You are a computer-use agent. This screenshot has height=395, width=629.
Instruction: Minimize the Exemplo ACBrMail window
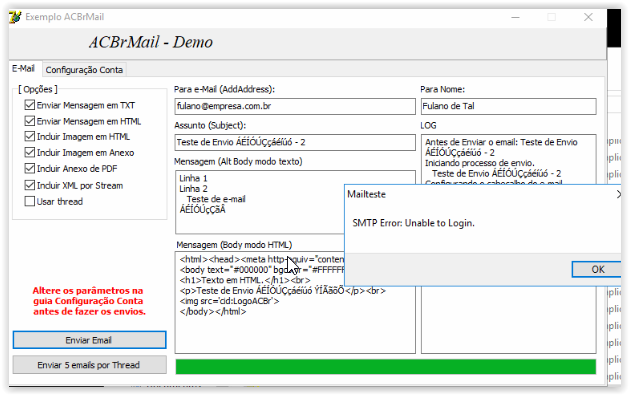click(x=515, y=17)
